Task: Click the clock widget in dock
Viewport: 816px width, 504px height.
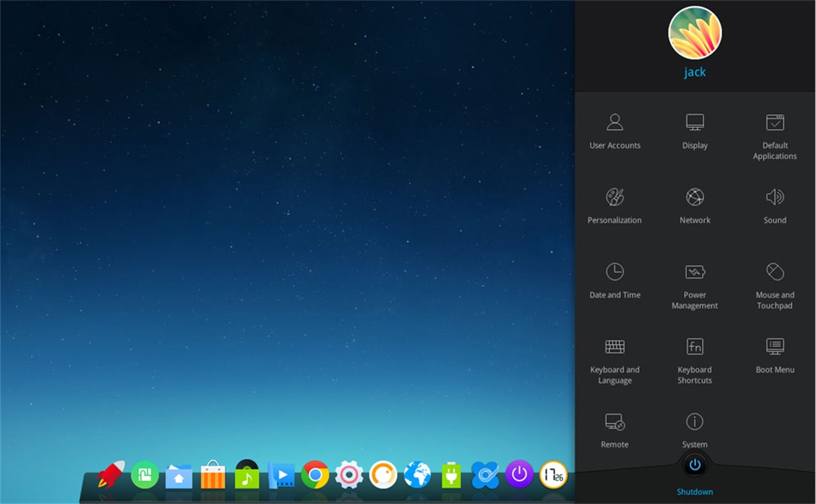Action: click(x=553, y=475)
